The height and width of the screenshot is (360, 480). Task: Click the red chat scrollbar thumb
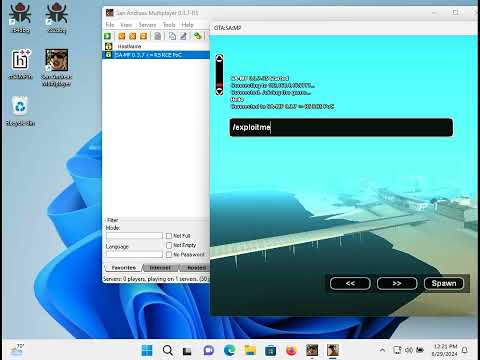[x=219, y=85]
